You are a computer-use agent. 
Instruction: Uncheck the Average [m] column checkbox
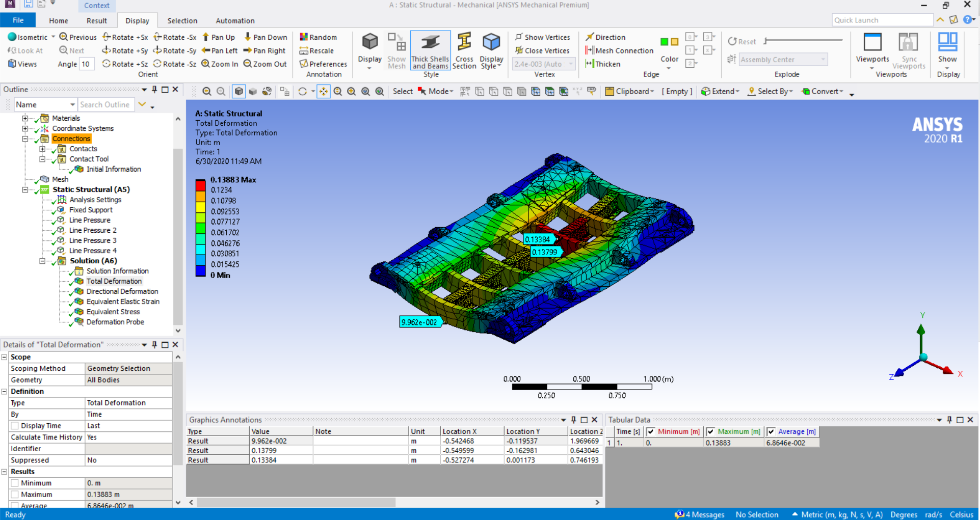(771, 431)
